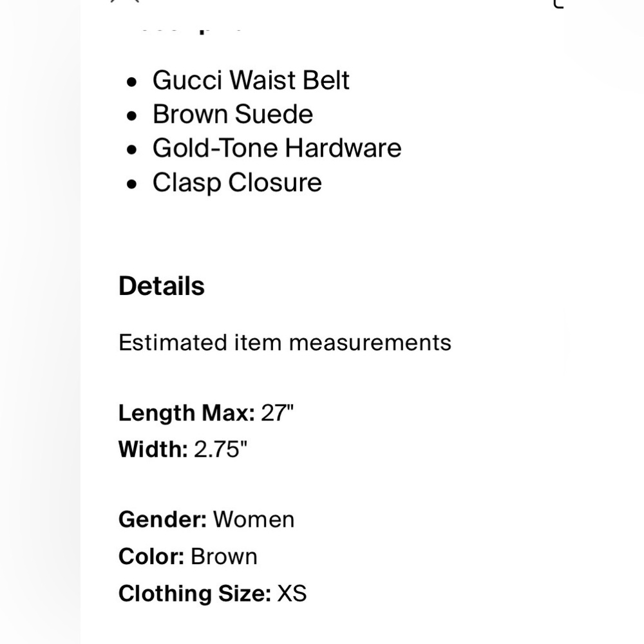This screenshot has width=644, height=644.
Task: Click the Length Max label
Action: [x=187, y=413]
